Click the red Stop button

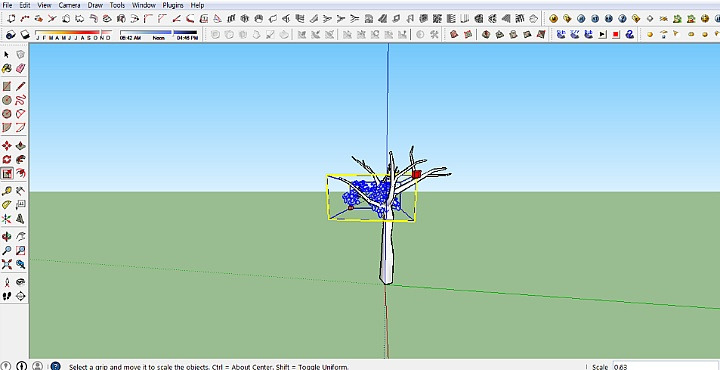tap(616, 34)
